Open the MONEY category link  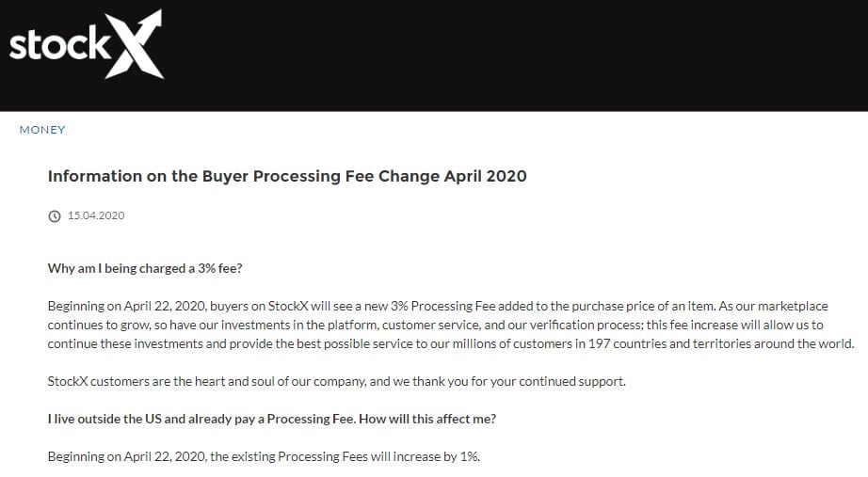(42, 130)
